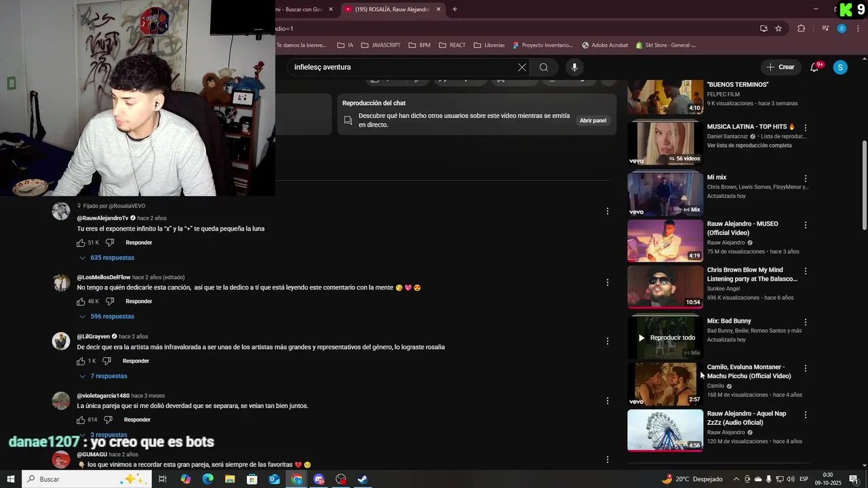
Task: Click Reproducir todo on Bad Bunny mix
Action: tap(667, 338)
